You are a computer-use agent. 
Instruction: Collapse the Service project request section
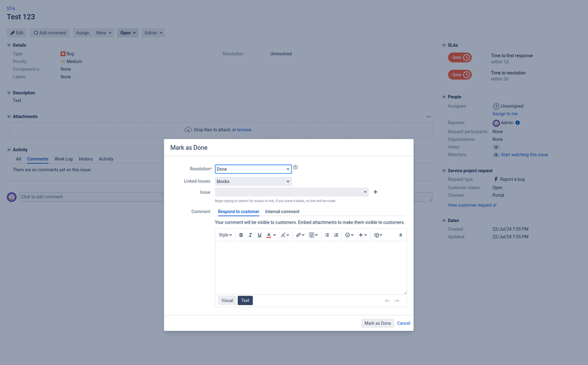(x=444, y=171)
